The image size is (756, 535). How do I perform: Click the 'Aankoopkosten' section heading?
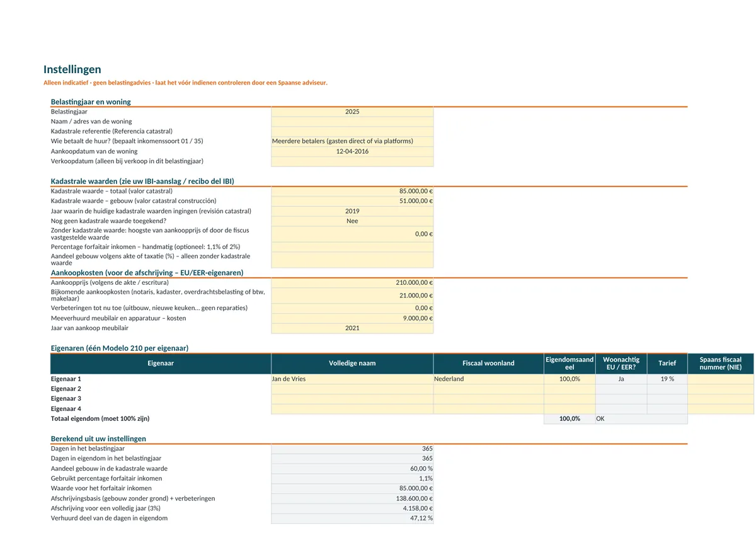point(147,273)
